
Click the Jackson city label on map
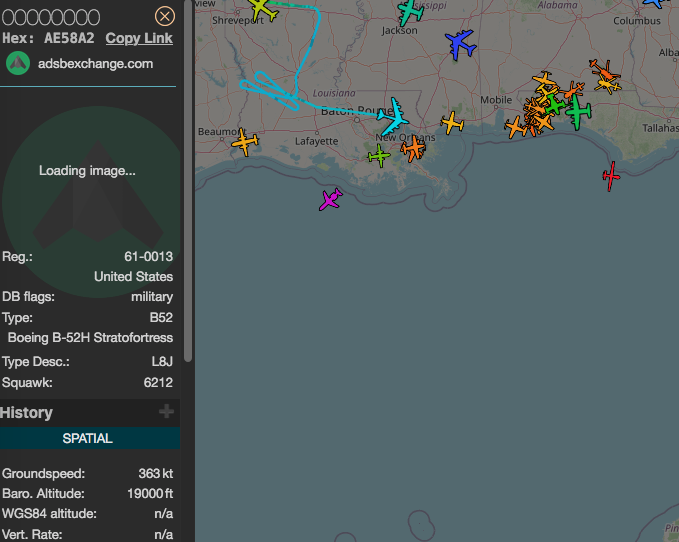coord(399,30)
